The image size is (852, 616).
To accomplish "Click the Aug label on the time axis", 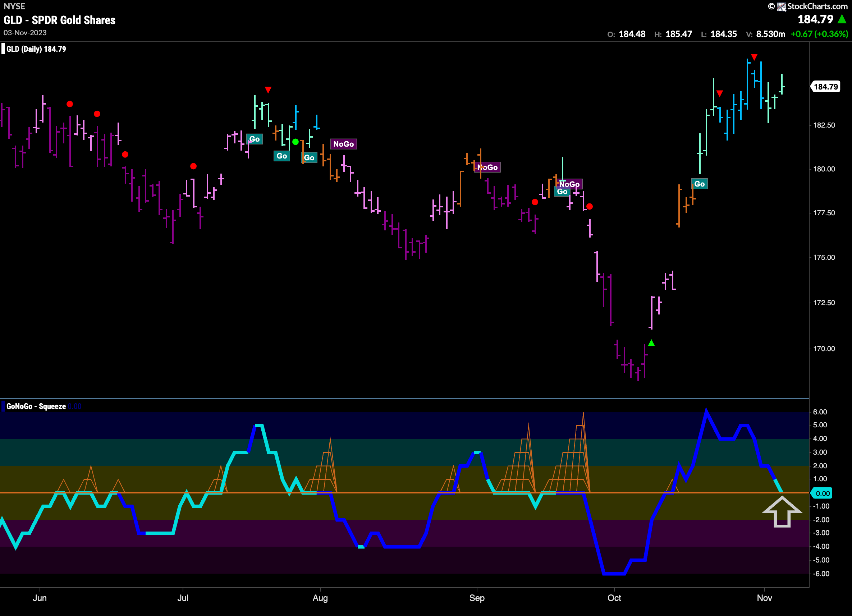I will point(320,598).
